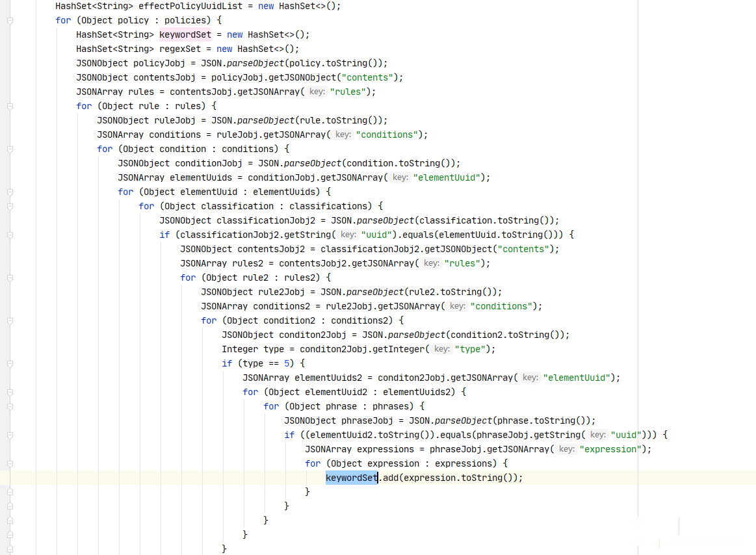Click phraseJobj in its JSONObject declaration
756x555 pixels.
click(x=367, y=421)
